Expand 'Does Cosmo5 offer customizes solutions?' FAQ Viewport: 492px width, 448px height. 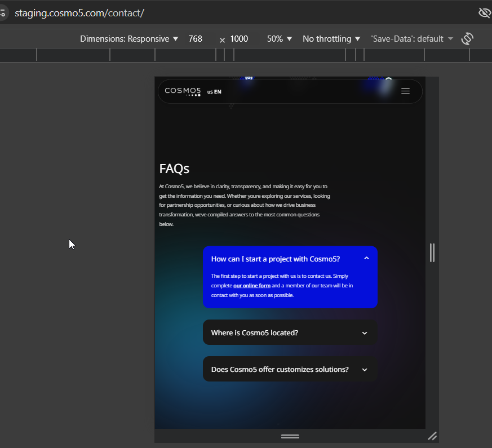pyautogui.click(x=290, y=369)
